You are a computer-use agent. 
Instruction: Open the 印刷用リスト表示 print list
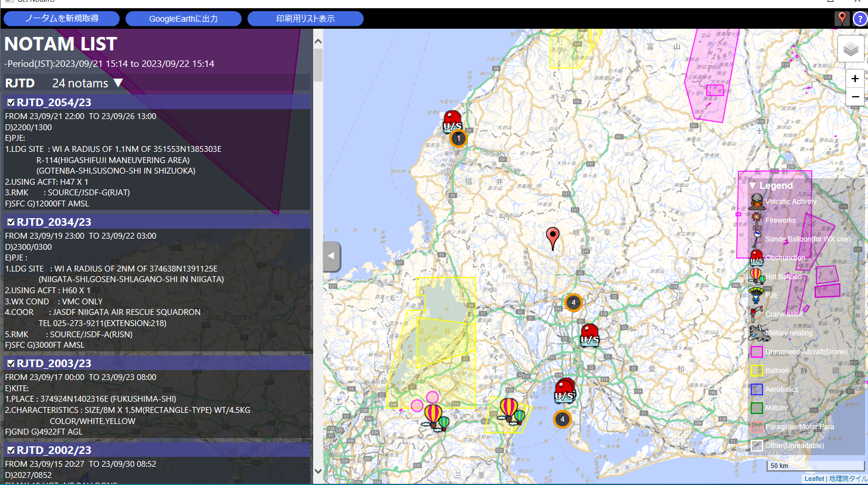[x=305, y=19]
